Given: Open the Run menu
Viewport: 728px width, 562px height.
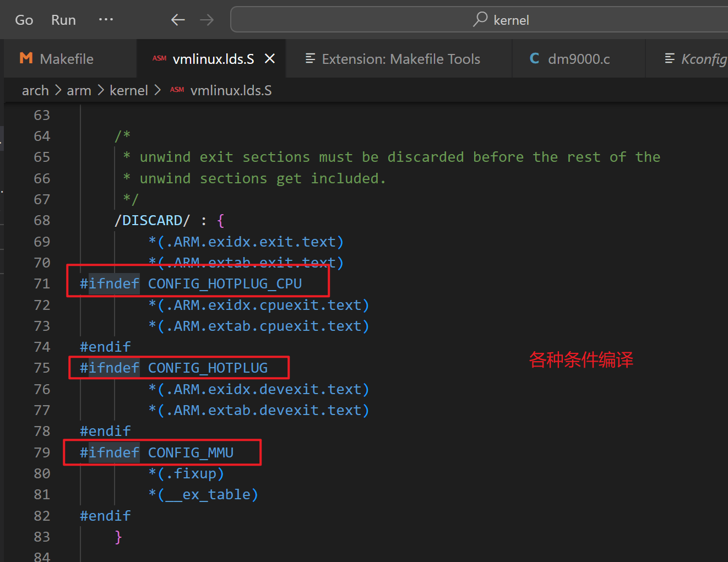Looking at the screenshot, I should coord(63,20).
